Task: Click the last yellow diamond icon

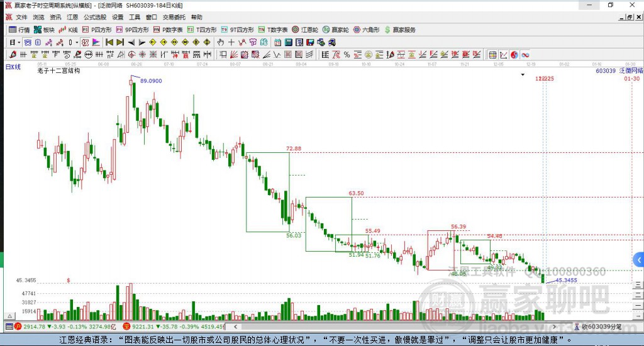Action: (207, 42)
